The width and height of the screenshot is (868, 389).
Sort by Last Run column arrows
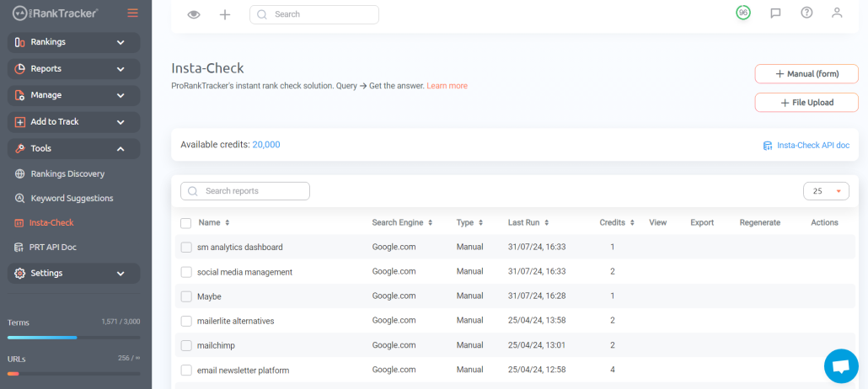(546, 222)
